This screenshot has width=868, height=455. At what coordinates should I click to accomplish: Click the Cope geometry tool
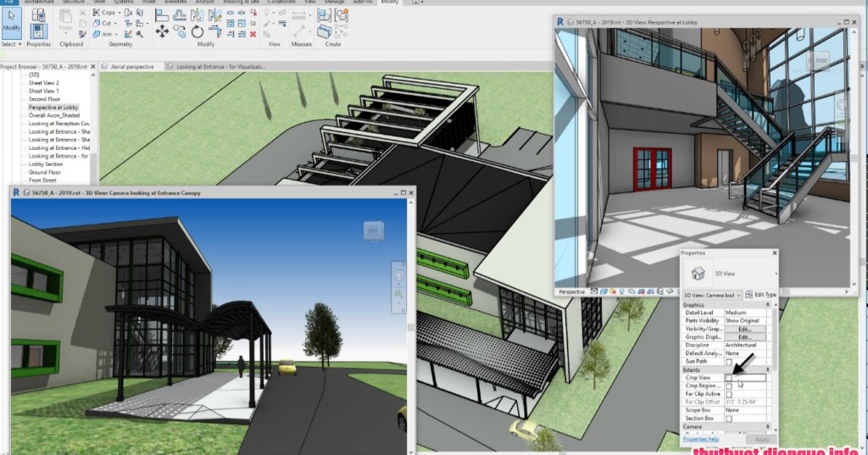[103, 12]
